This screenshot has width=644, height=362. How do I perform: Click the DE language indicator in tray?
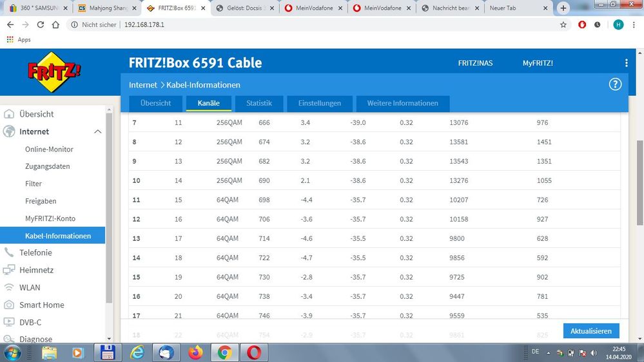click(x=535, y=352)
